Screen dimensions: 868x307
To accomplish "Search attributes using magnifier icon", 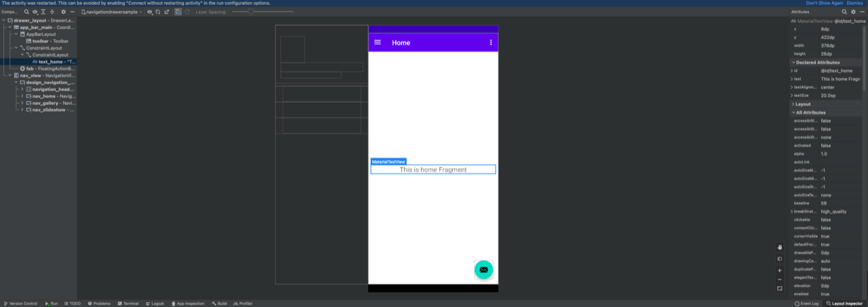I will point(844,12).
